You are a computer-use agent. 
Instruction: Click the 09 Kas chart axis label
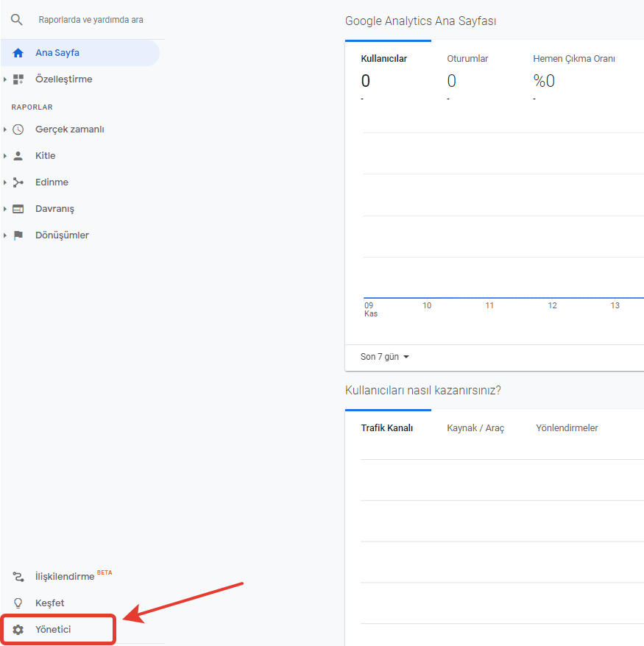[371, 310]
